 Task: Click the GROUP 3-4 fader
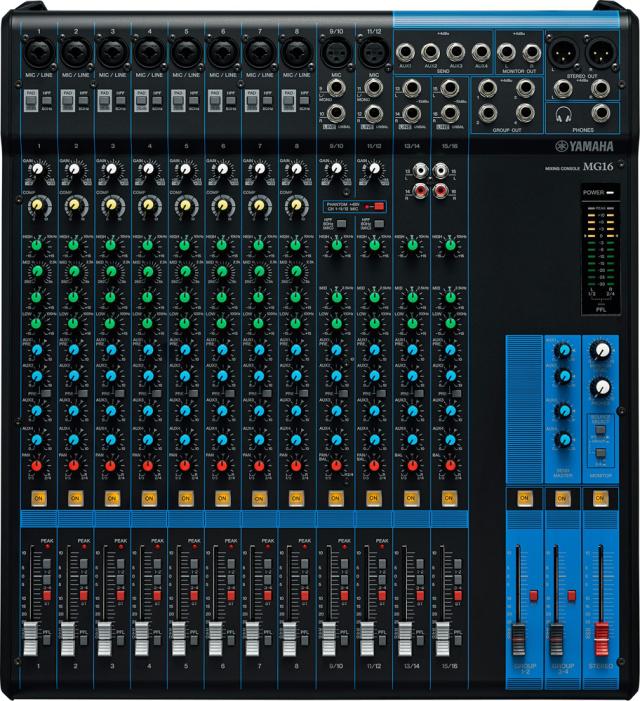[x=556, y=638]
